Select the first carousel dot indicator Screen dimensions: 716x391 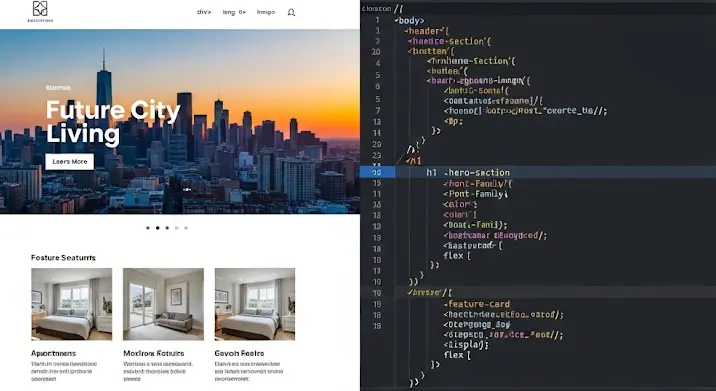pos(147,227)
